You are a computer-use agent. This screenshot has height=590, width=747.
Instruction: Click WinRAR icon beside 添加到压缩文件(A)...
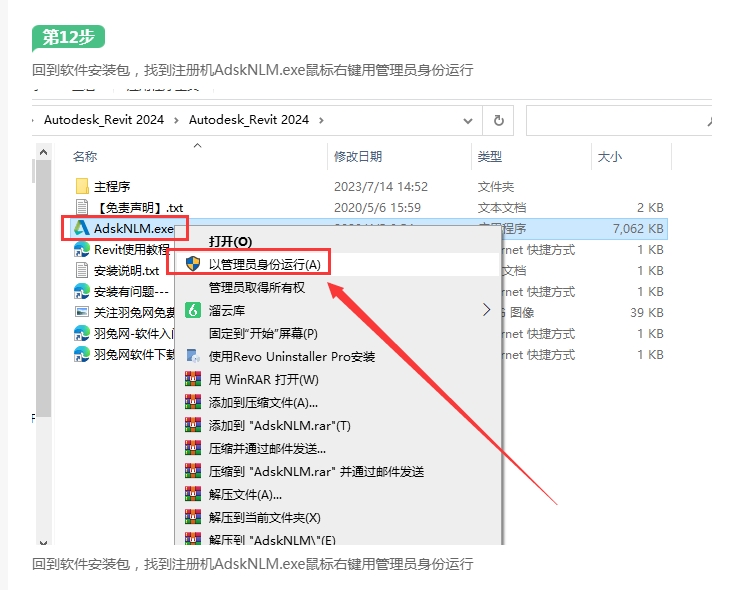[193, 402]
